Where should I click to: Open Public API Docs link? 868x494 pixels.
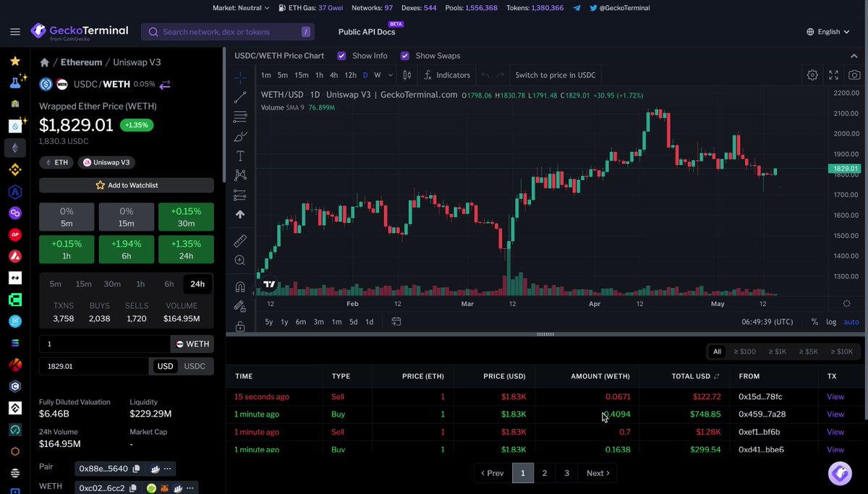(367, 32)
